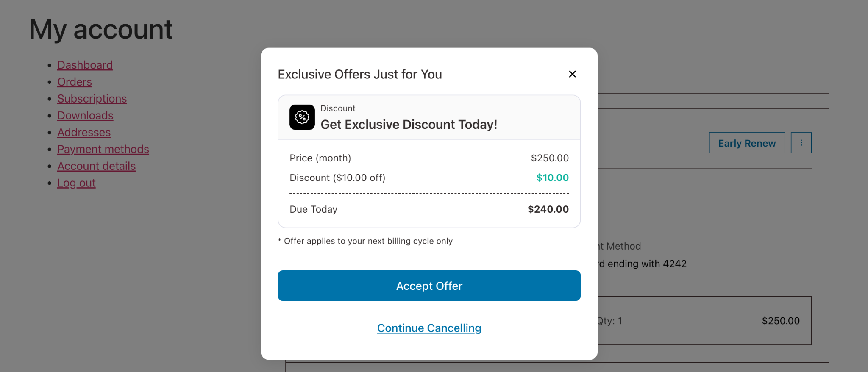Close the Exclusive Offers dialog
The image size is (868, 372).
(x=572, y=74)
